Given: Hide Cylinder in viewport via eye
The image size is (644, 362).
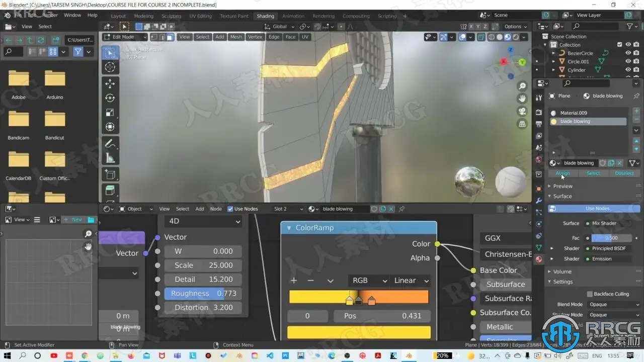Looking at the screenshot, I should [x=628, y=70].
